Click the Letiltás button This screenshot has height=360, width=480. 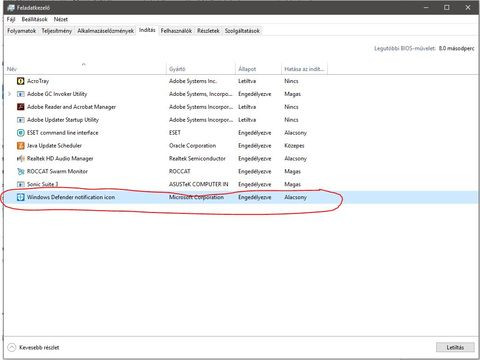(455, 347)
